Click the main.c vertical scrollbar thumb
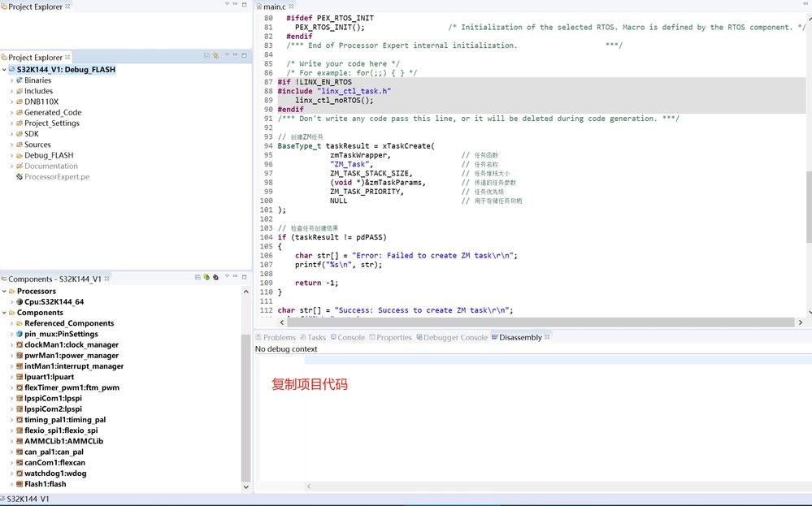 pos(809,207)
